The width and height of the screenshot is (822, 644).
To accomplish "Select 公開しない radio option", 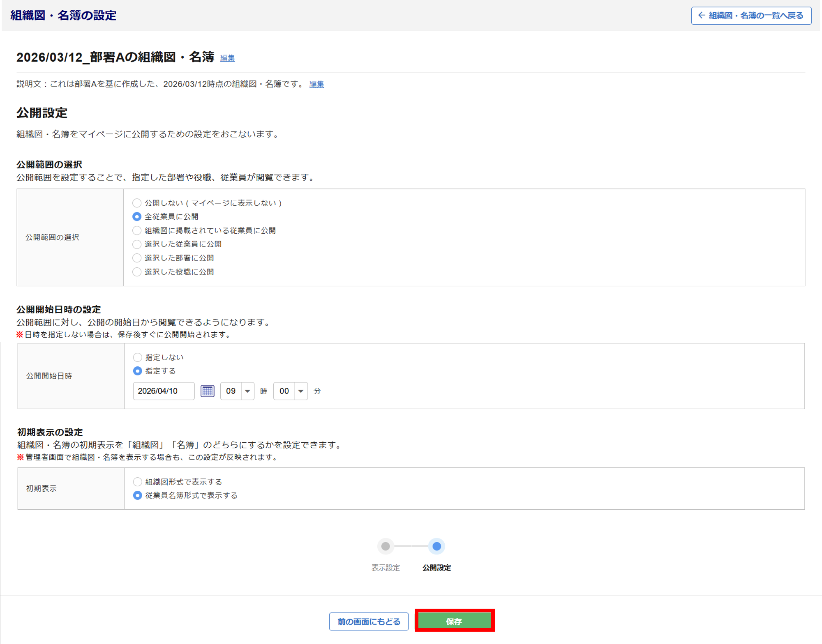I will pos(137,203).
